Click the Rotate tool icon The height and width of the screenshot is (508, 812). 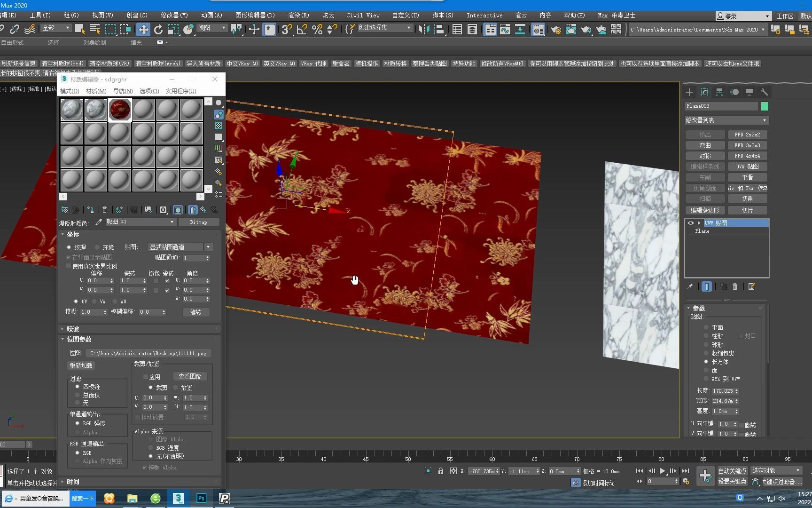click(x=158, y=30)
